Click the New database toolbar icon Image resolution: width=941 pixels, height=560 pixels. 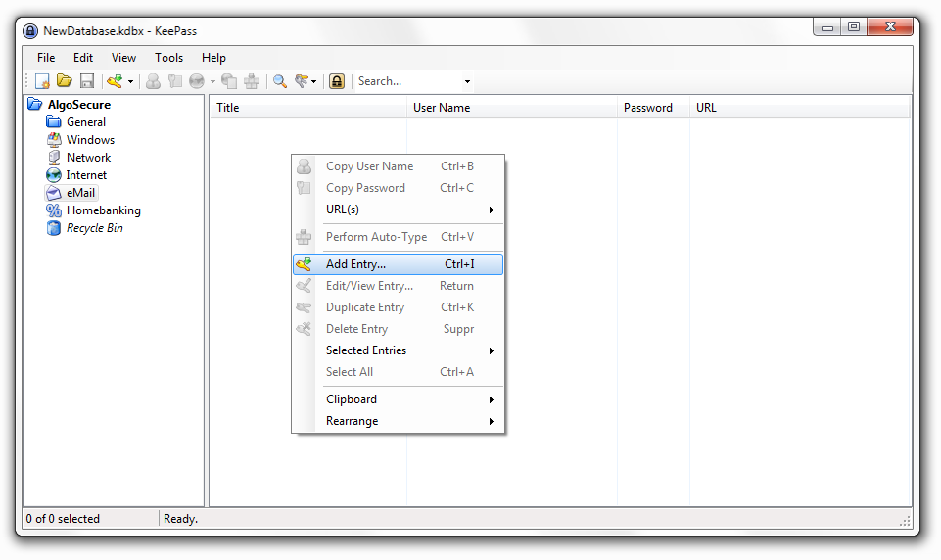coord(42,81)
